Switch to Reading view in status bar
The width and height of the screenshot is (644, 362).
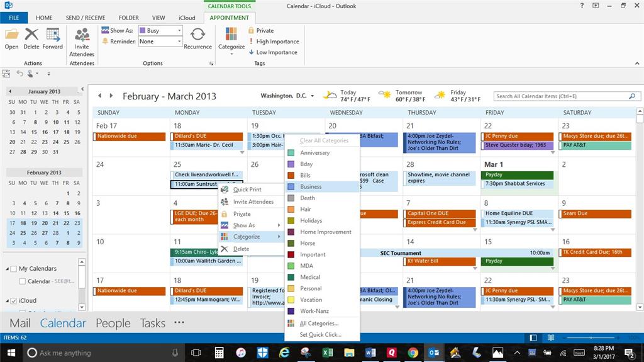pyautogui.click(x=551, y=337)
